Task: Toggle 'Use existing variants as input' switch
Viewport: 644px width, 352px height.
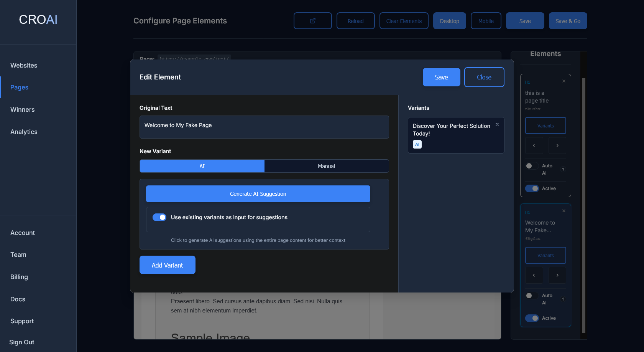Action: (159, 217)
